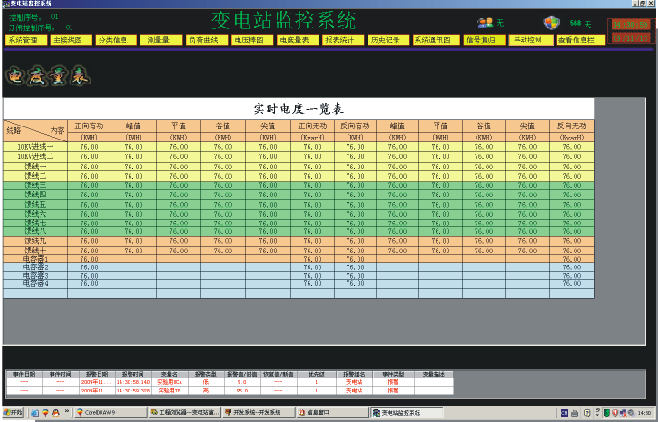Click the 10KV进线一 row label

point(34,147)
